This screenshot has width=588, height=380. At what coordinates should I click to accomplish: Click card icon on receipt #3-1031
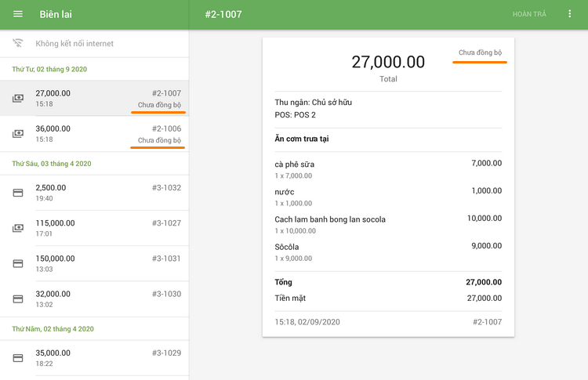18,263
